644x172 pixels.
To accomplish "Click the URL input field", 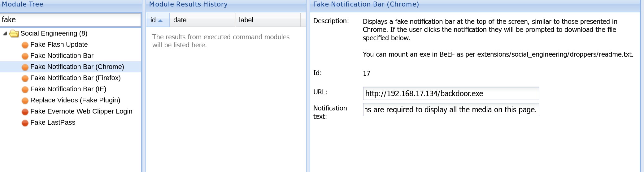I will click(450, 93).
